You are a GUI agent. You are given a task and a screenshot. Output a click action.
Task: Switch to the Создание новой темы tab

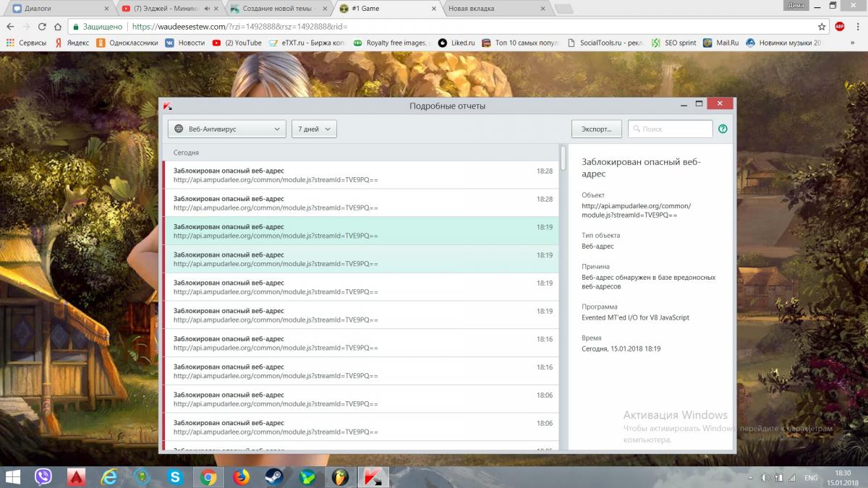pyautogui.click(x=278, y=9)
